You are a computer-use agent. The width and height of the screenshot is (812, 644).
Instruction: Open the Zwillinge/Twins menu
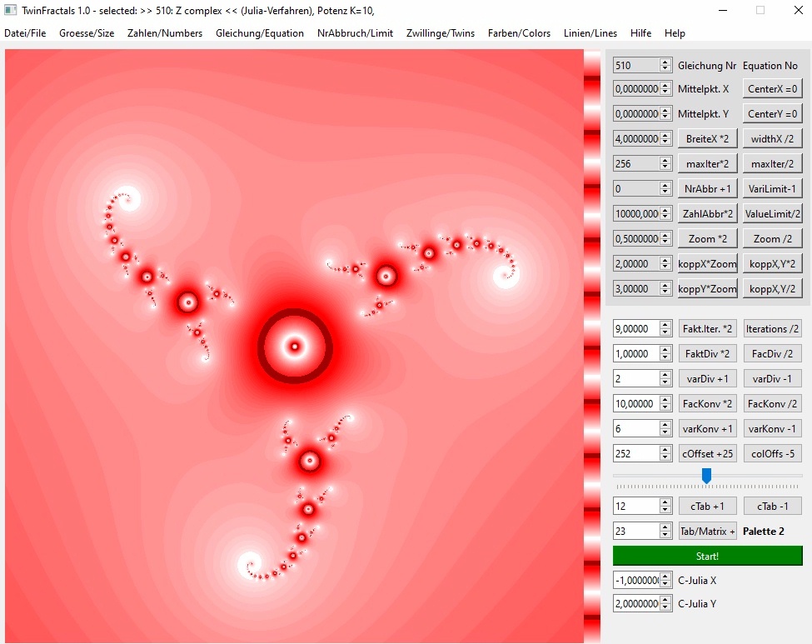pyautogui.click(x=441, y=33)
